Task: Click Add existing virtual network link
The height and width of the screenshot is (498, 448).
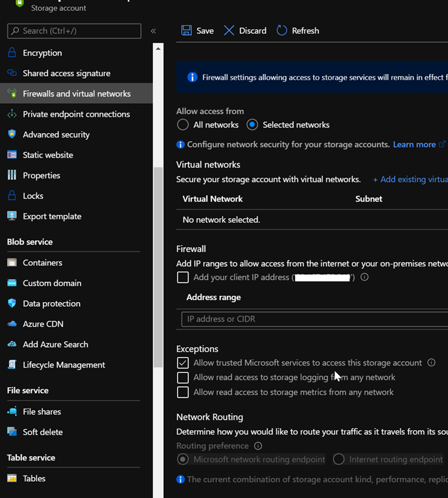Action: (x=410, y=180)
